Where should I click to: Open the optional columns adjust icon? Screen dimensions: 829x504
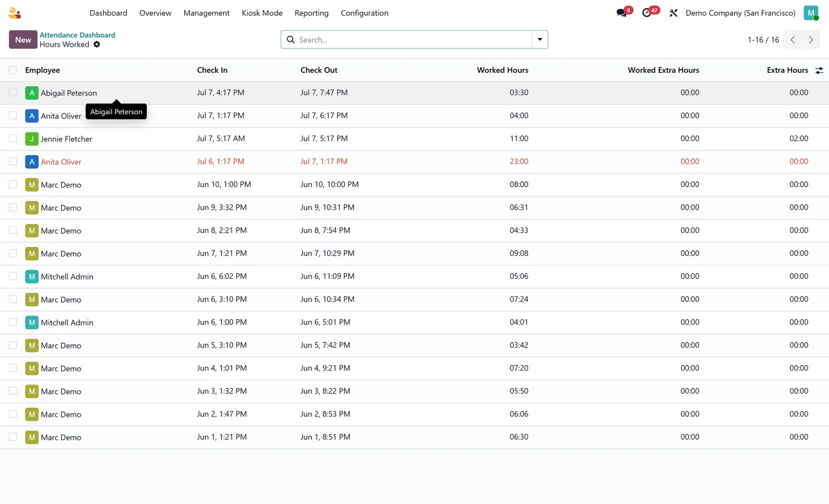tap(819, 70)
